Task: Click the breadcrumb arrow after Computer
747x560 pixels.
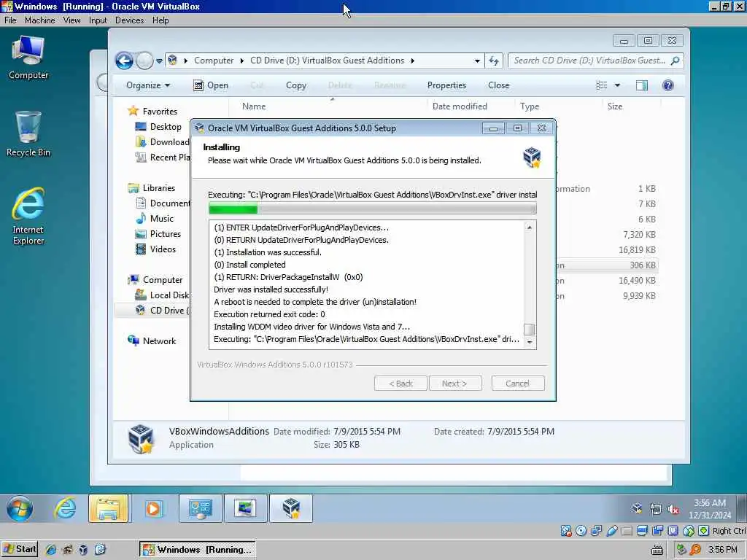Action: (242, 61)
